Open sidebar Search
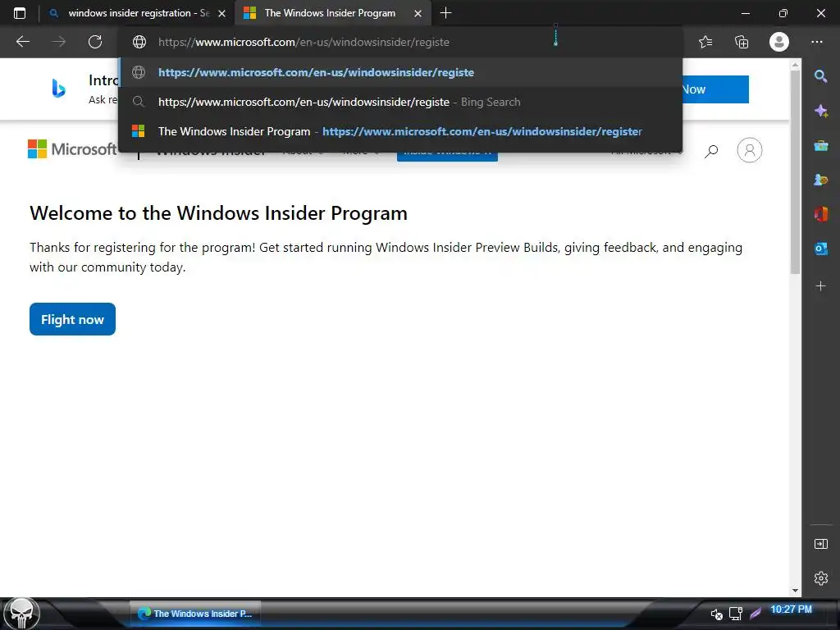Image resolution: width=840 pixels, height=630 pixels. [820, 76]
